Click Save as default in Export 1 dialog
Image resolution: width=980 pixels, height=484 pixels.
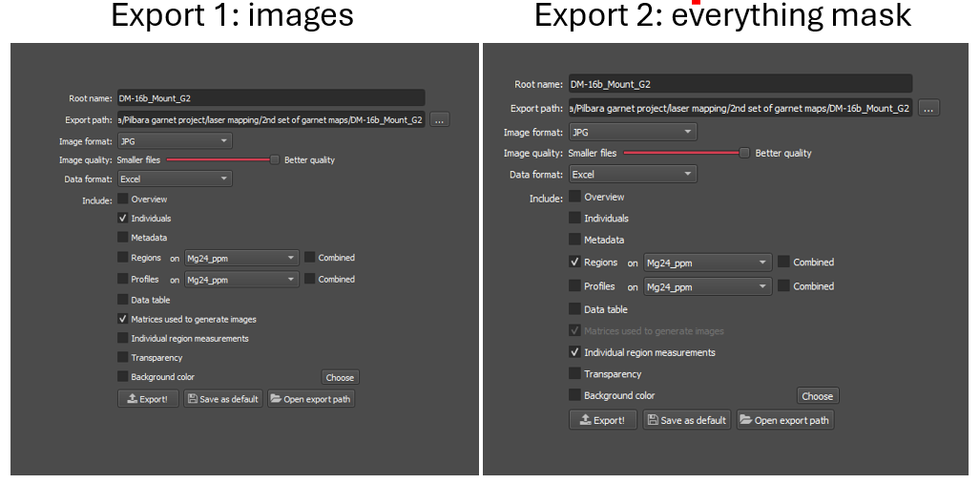click(223, 398)
